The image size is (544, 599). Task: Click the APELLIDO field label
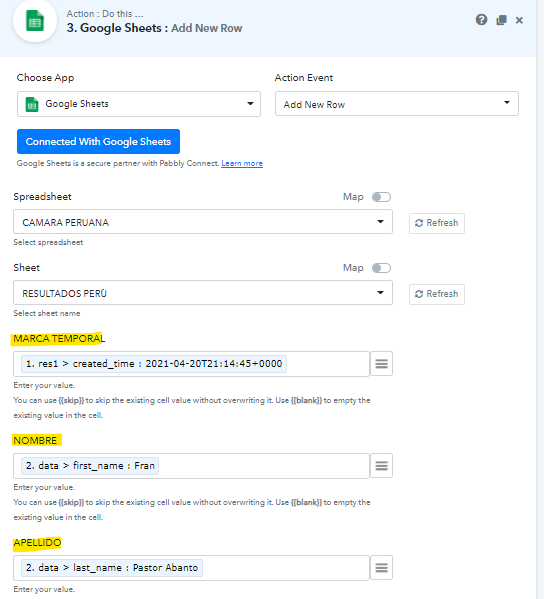click(37, 543)
